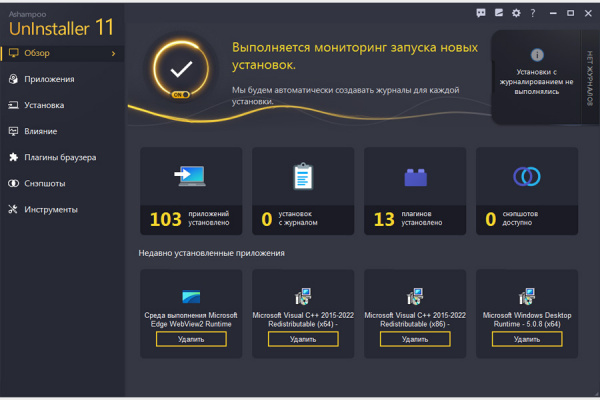This screenshot has height=400, width=600.
Task: Open the Обзор section
Action: click(x=62, y=53)
